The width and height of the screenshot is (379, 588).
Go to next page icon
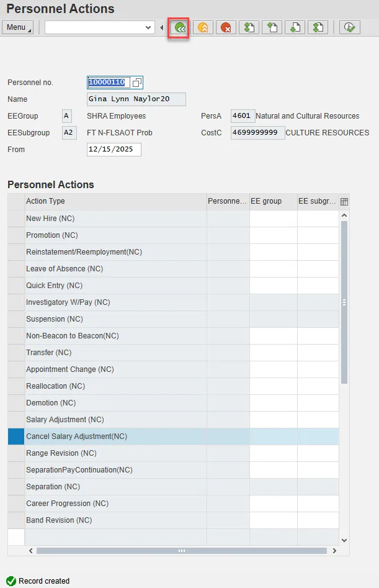click(x=295, y=27)
